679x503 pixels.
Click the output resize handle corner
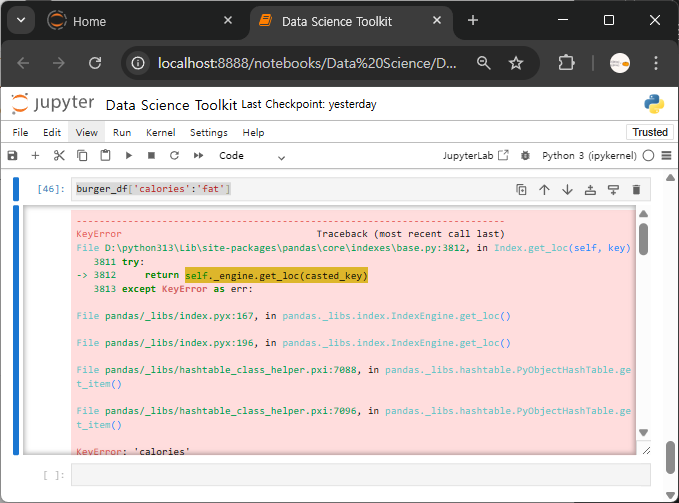coord(646,451)
